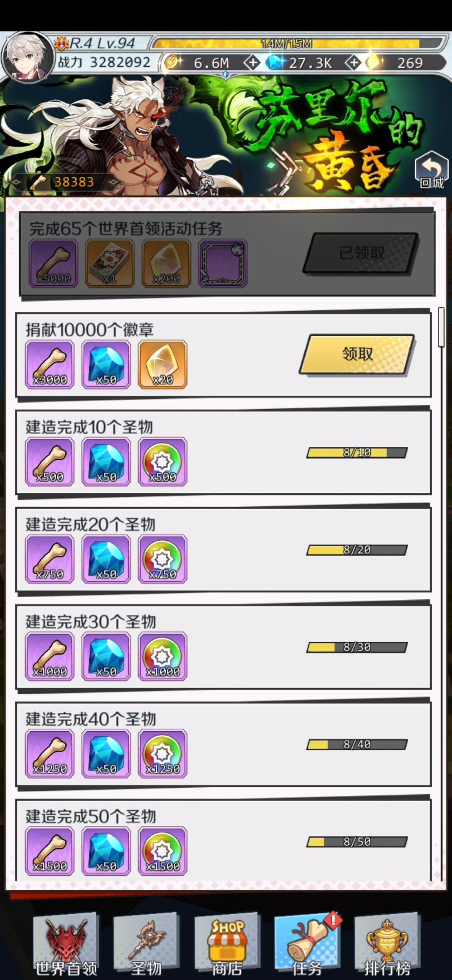Image resolution: width=452 pixels, height=980 pixels.
Task: Open the 商店 shop tab
Action: click(227, 945)
